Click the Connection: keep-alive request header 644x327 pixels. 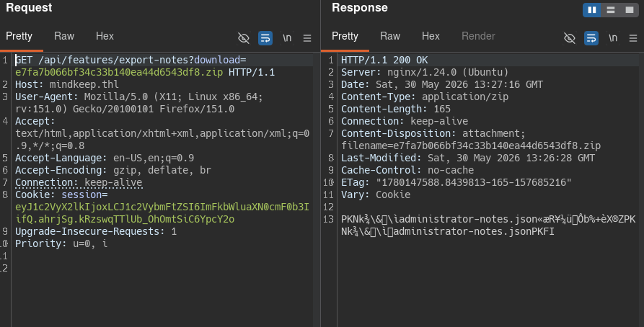tap(79, 182)
